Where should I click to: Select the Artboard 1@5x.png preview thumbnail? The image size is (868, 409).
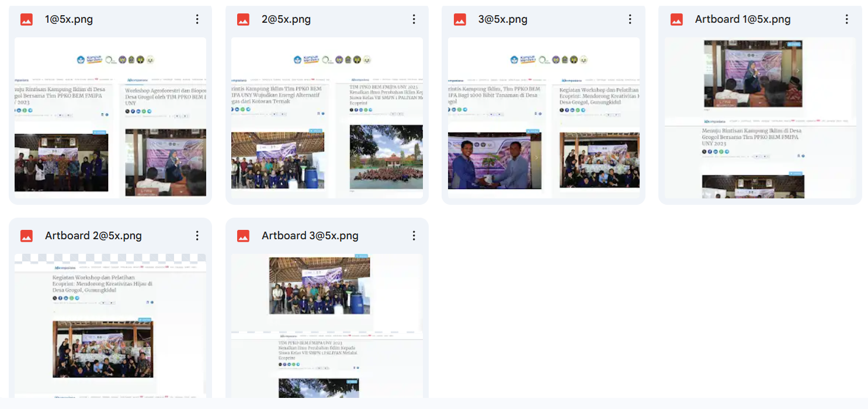[761, 118]
